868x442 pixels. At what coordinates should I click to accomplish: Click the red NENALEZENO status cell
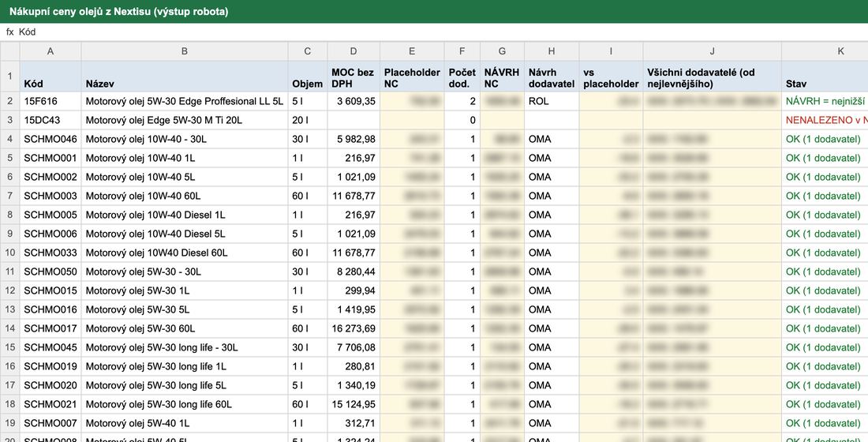(825, 120)
